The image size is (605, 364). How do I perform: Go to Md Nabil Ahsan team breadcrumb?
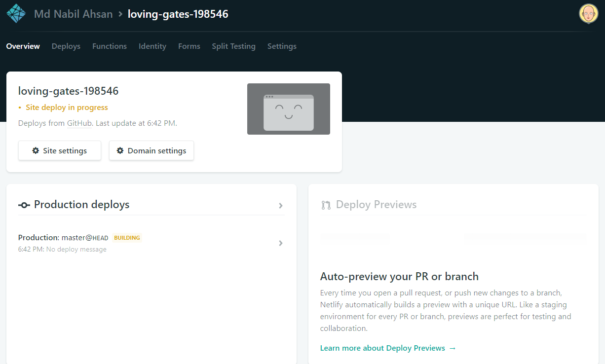[x=74, y=14]
